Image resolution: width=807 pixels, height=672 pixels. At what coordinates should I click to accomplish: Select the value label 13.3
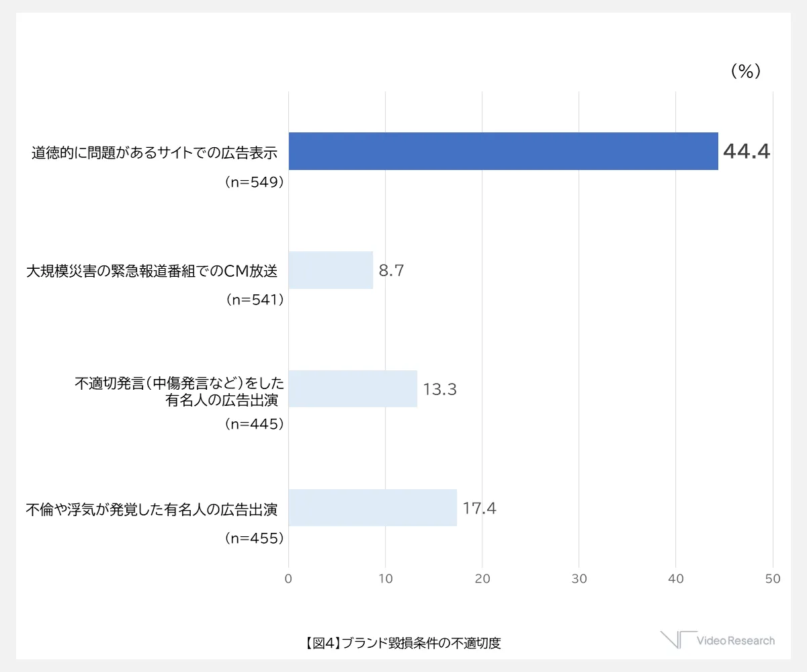point(440,389)
